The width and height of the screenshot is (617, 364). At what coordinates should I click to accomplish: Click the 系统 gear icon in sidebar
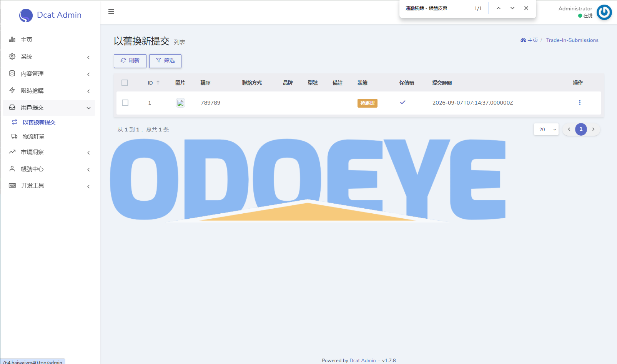(x=12, y=57)
